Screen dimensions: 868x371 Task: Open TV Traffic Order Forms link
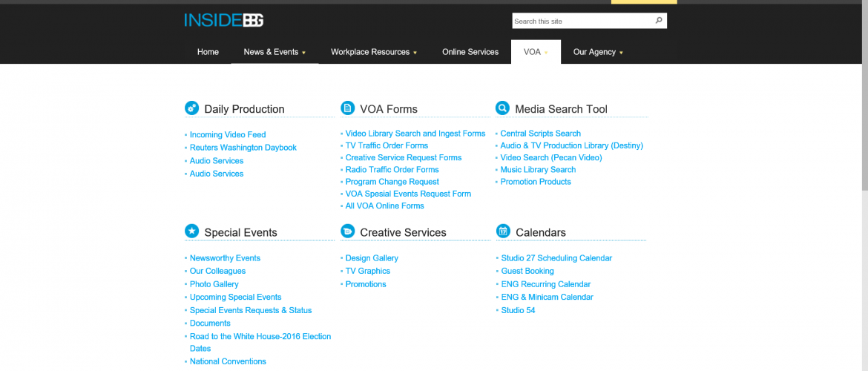387,145
